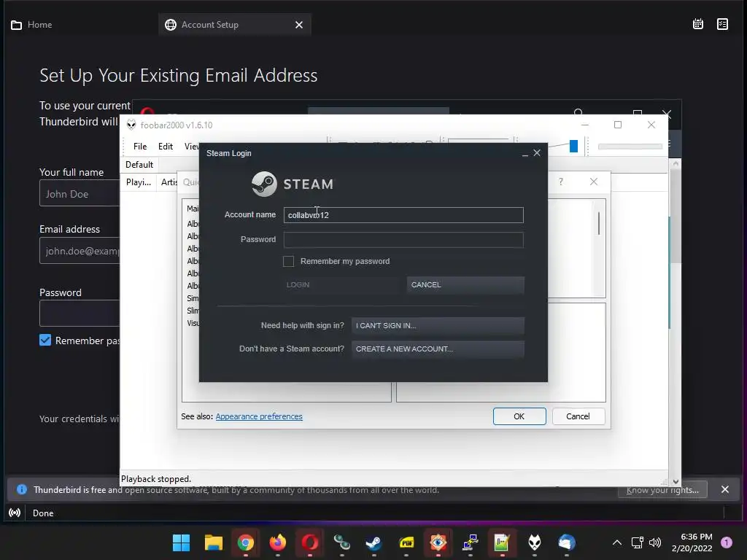Focus the Thunderbird Email address field

[80, 251]
